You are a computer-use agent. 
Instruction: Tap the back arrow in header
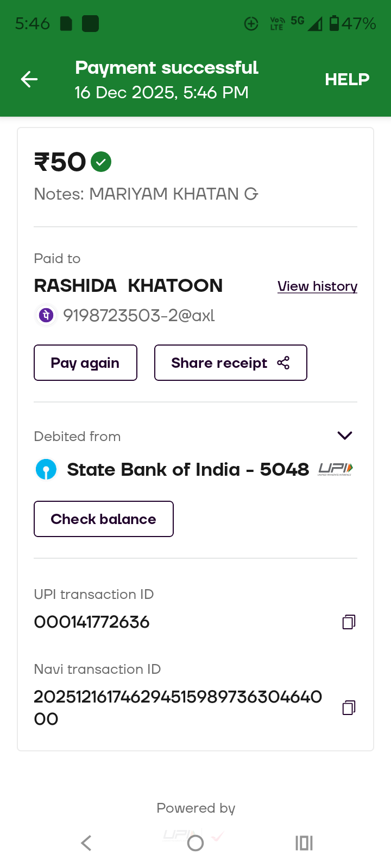coord(29,80)
